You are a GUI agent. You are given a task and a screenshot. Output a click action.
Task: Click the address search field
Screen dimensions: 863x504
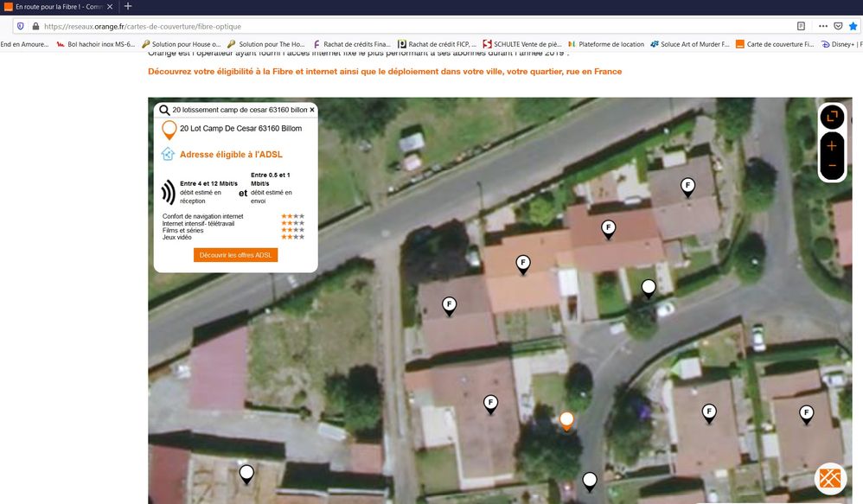[240, 110]
